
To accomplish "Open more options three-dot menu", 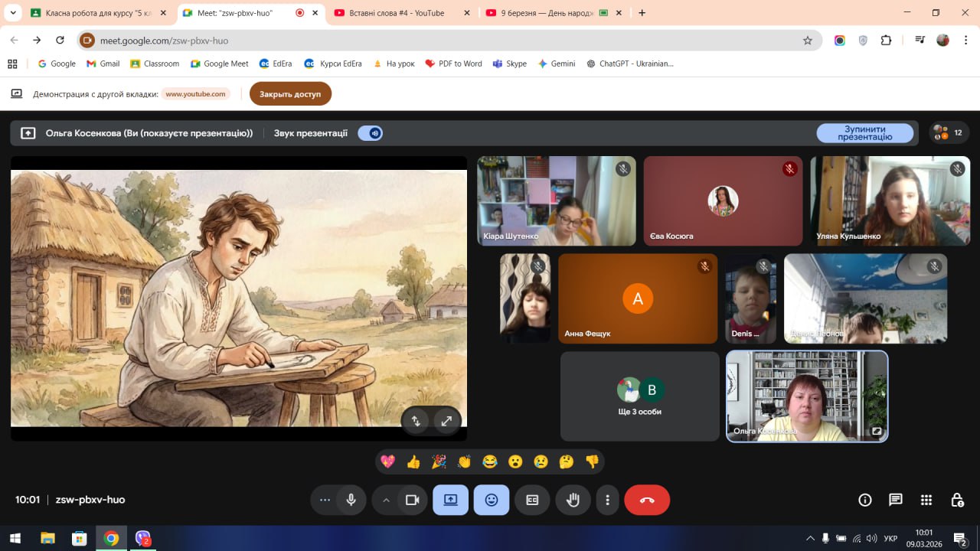I will 607,500.
